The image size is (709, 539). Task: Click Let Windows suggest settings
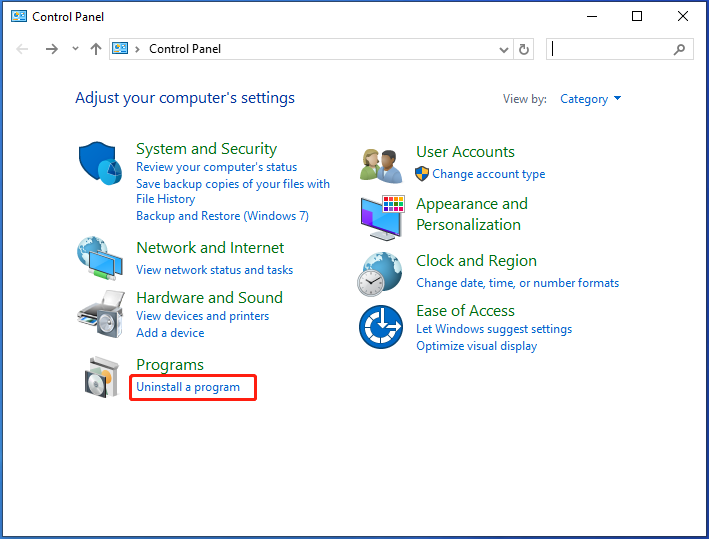tap(494, 329)
